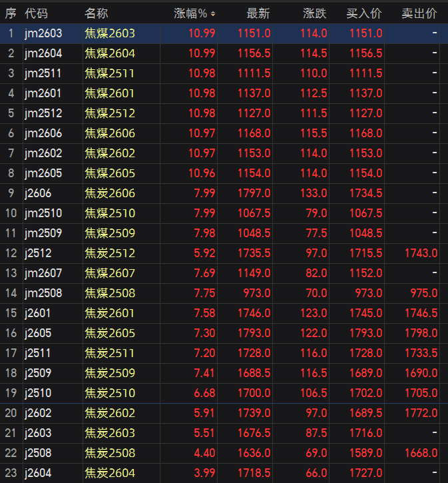This screenshot has width=448, height=483.
Task: Click the 序 column header
Action: pos(11,13)
